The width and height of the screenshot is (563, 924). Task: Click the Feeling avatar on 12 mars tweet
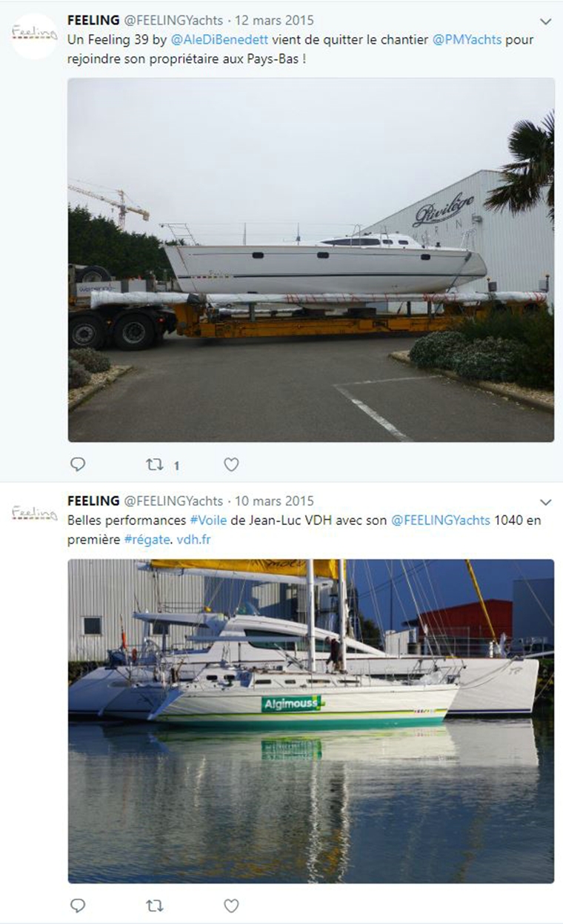pyautogui.click(x=34, y=36)
